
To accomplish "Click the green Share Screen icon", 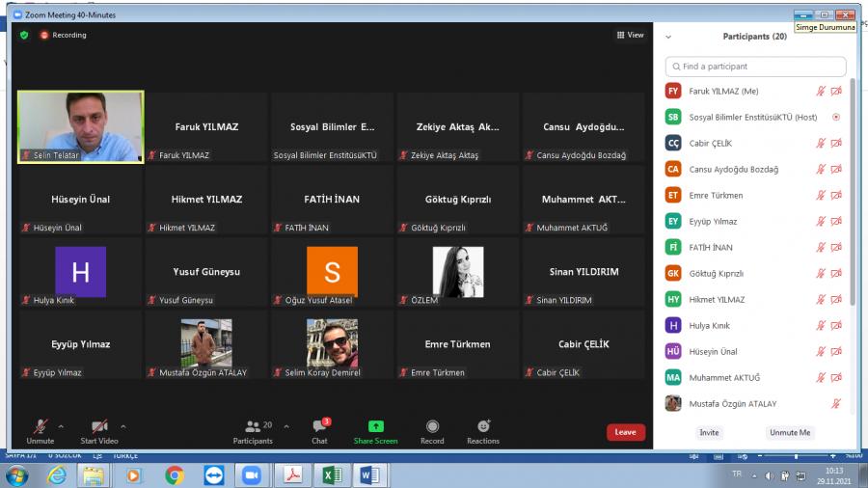I will (x=375, y=426).
